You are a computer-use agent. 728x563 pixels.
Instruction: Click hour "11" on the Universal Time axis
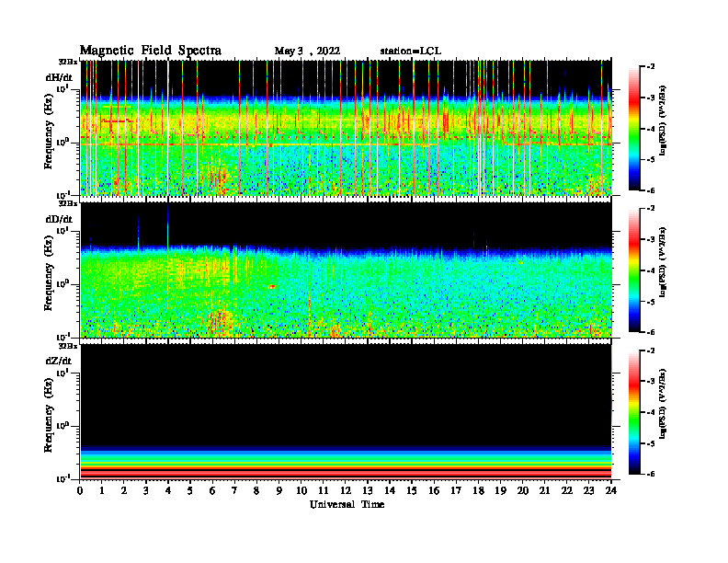324,490
